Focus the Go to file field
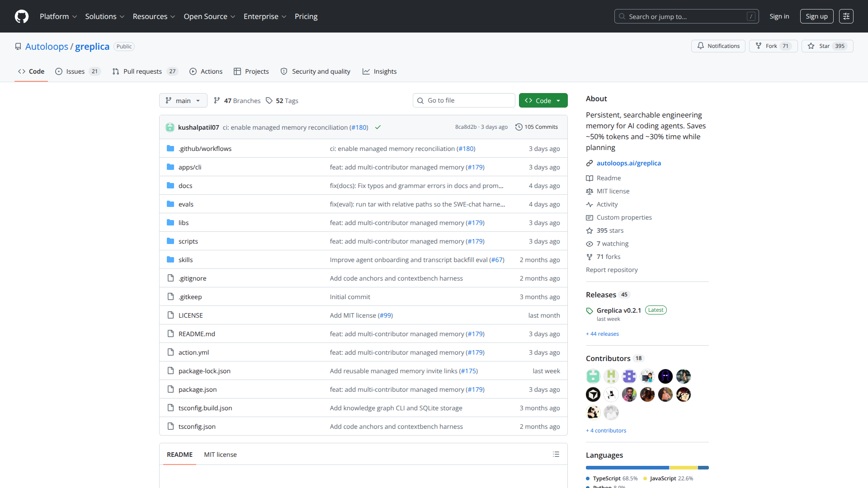Viewport: 868px width, 488px height. 464,100
